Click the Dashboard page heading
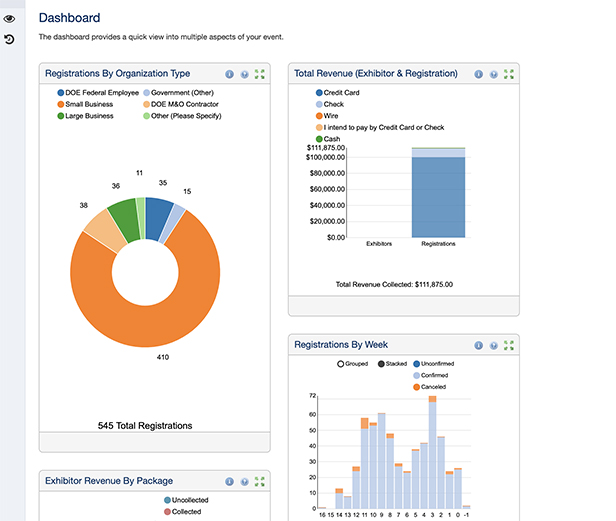616x521 pixels. pos(70,18)
